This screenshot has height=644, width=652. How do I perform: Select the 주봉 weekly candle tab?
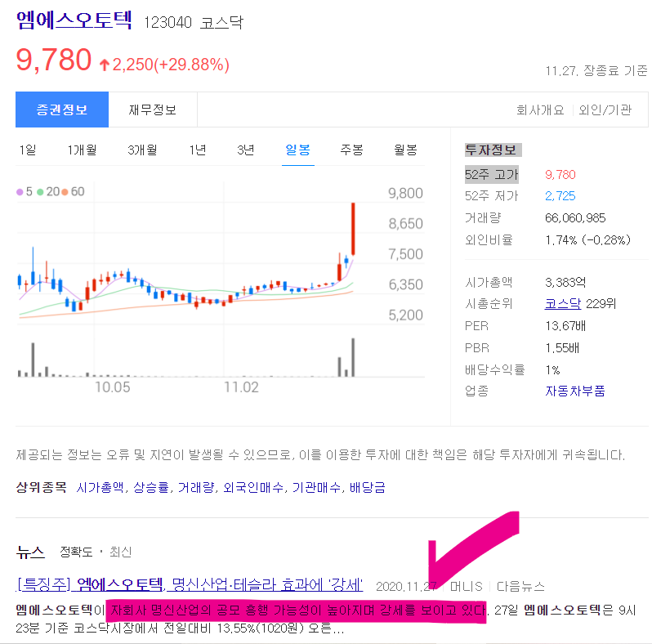352,150
